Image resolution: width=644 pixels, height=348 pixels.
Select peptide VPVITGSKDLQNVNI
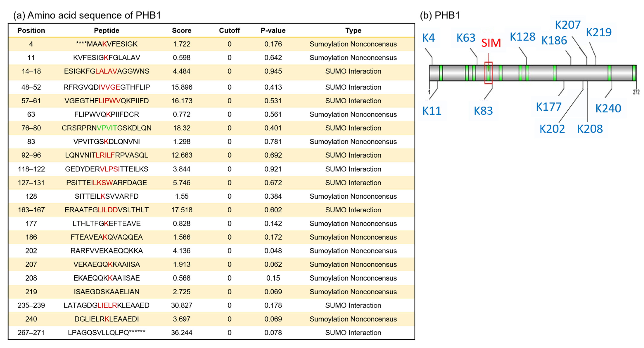107,141
